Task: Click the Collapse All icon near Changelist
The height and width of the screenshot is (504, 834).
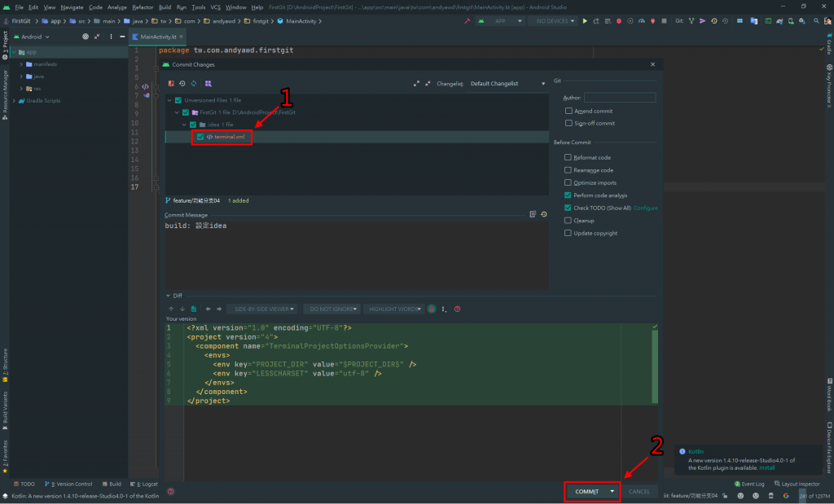Action: 428,84
